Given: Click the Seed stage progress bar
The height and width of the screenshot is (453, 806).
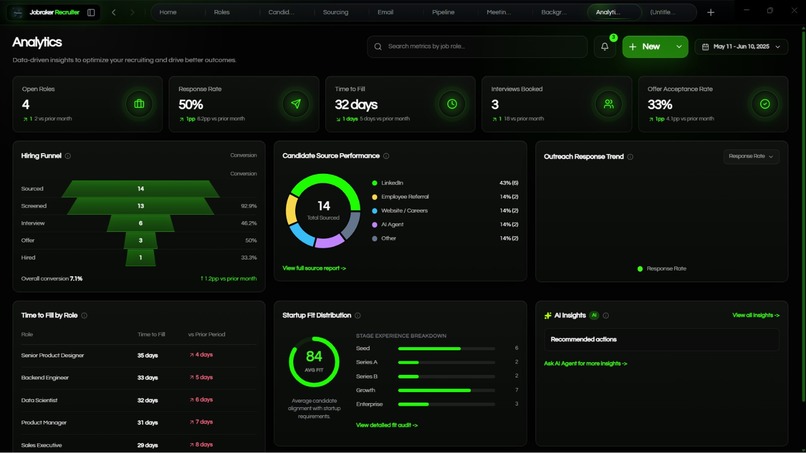Looking at the screenshot, I should pyautogui.click(x=446, y=349).
